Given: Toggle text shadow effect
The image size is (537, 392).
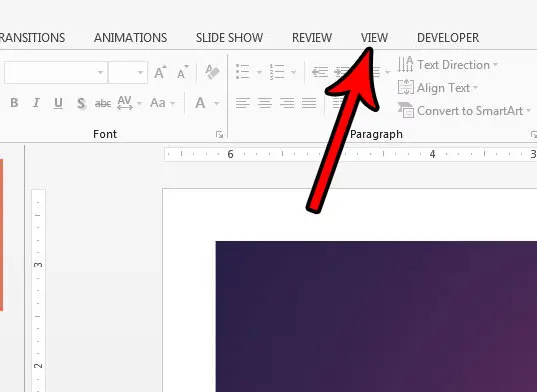Looking at the screenshot, I should (x=81, y=103).
